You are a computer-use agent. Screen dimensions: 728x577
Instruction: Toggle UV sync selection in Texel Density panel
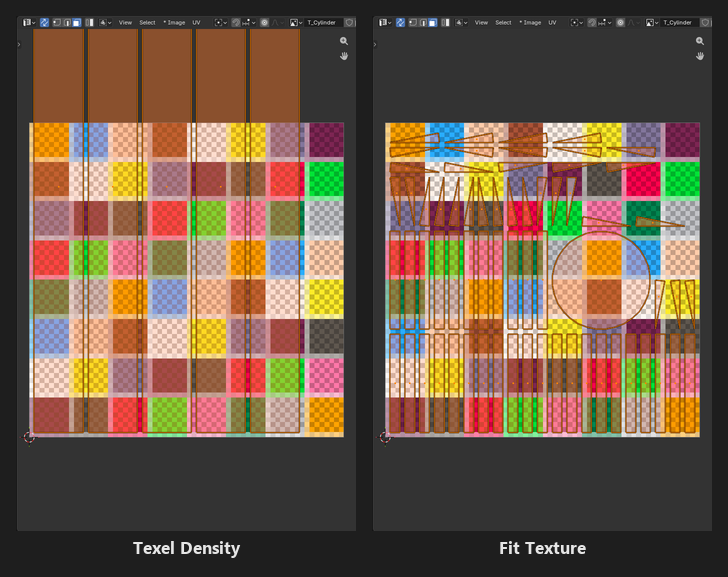[44, 22]
